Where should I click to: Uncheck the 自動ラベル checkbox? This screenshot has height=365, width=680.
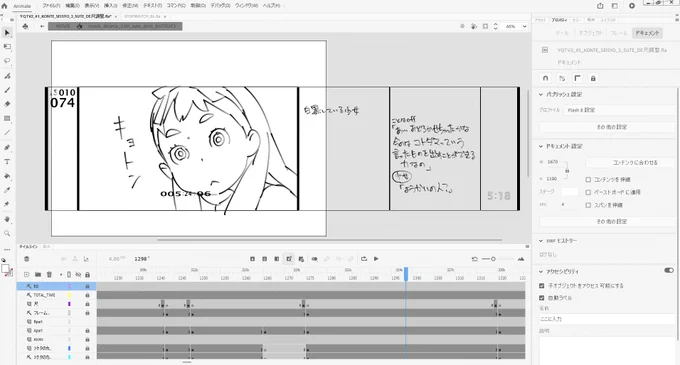coord(542,298)
